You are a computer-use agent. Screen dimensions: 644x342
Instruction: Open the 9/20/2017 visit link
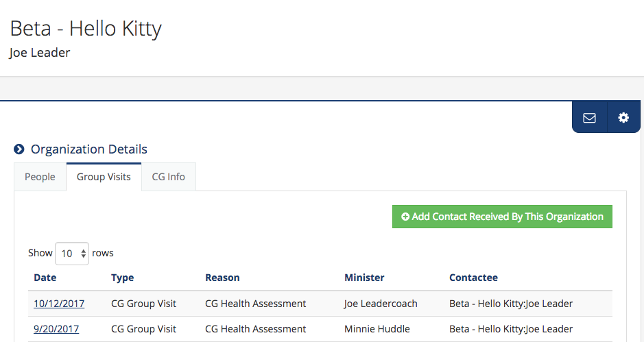point(56,329)
